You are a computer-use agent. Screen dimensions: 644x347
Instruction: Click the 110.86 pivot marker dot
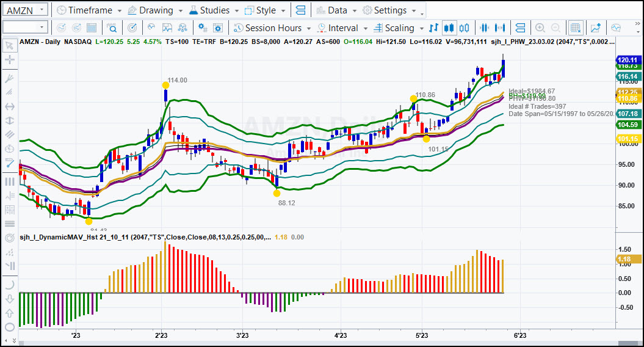pyautogui.click(x=413, y=99)
